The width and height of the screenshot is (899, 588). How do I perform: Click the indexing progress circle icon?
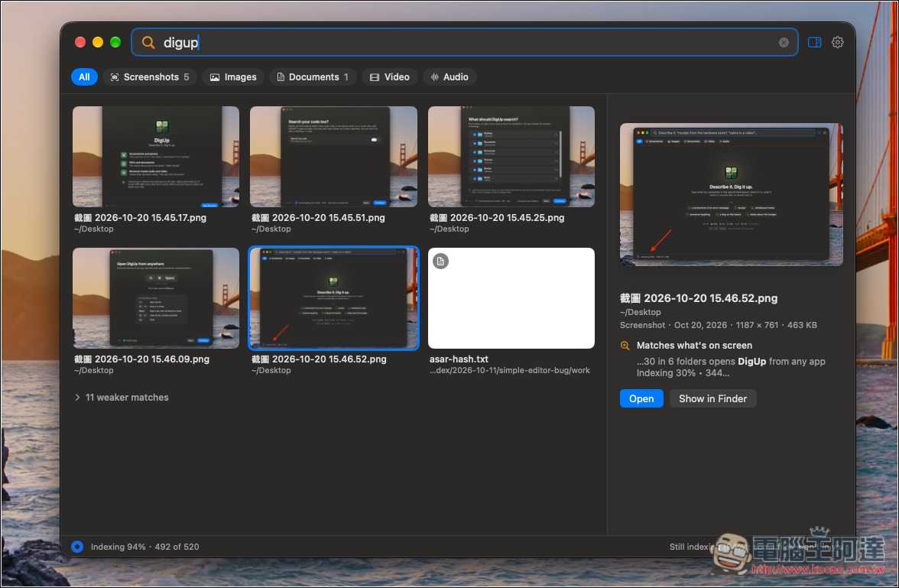click(76, 547)
